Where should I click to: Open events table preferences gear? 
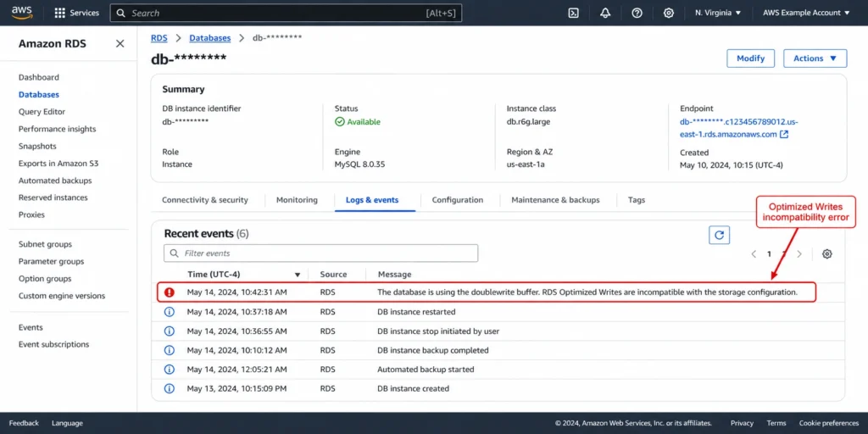pyautogui.click(x=826, y=253)
